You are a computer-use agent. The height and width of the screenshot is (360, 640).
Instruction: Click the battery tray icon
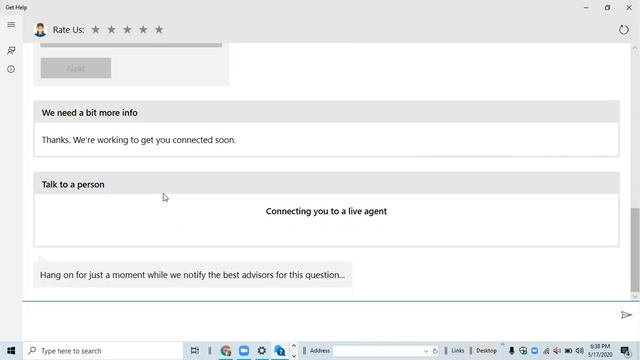(568, 351)
